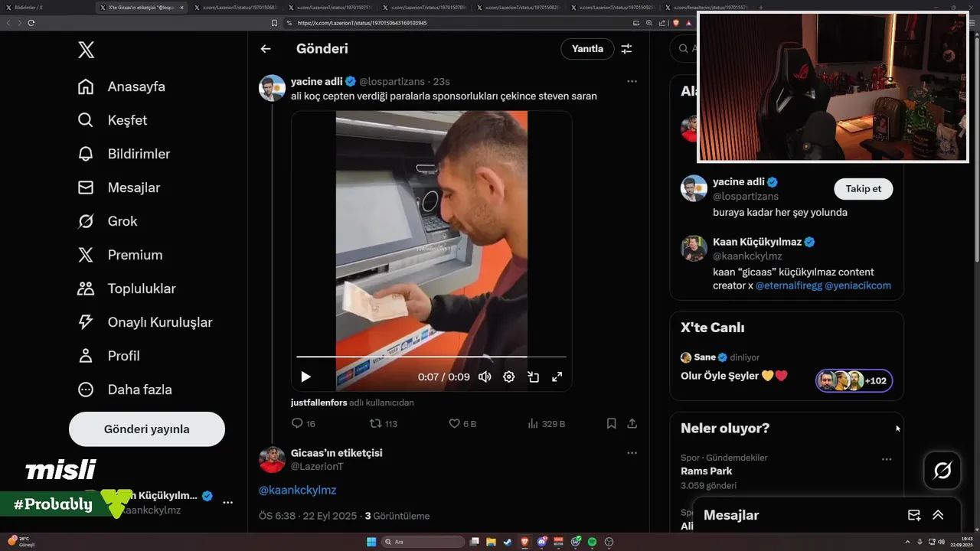Image resolution: width=980 pixels, height=551 pixels.
Task: Mute the video sound
Action: [x=485, y=377]
